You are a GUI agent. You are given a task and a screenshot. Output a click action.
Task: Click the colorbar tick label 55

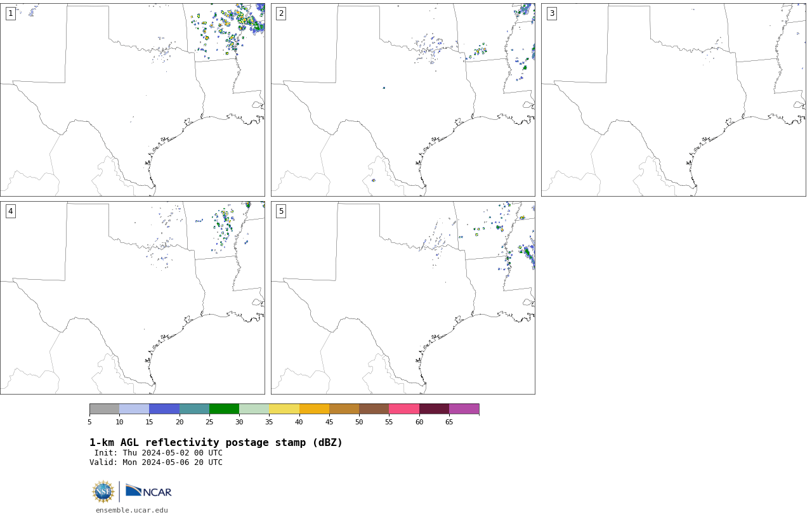[389, 422]
